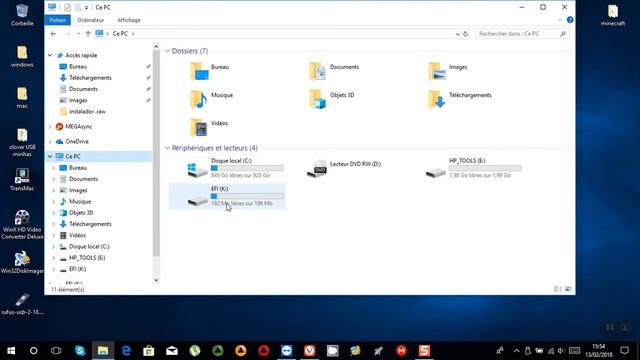Show hidden system tray icons
Viewport: 640px width, 360px height.
(x=516, y=351)
